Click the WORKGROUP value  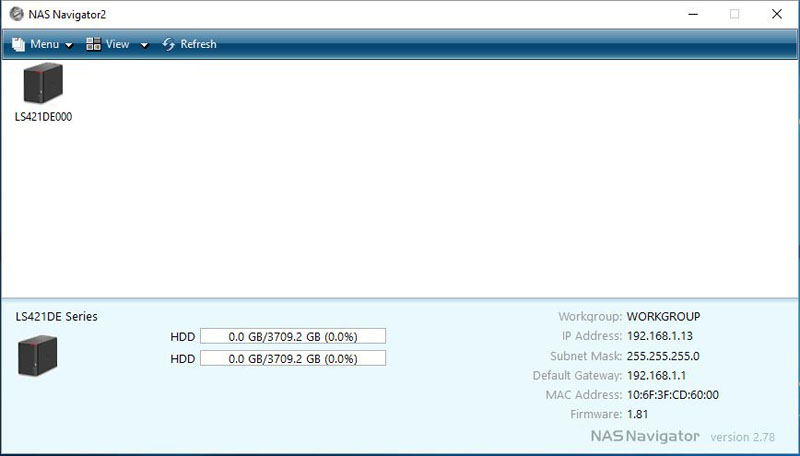pos(663,317)
